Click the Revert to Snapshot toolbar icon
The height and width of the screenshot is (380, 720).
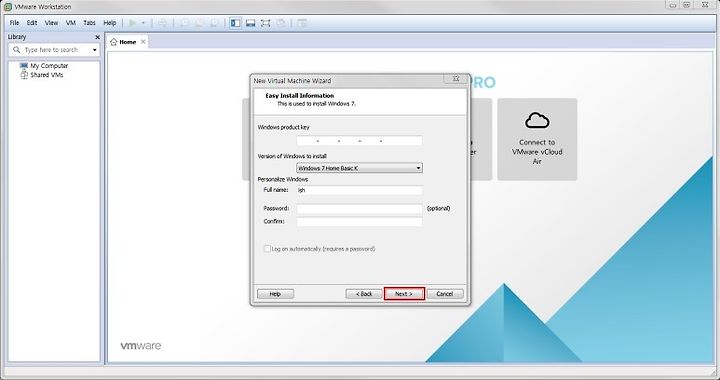(x=199, y=23)
